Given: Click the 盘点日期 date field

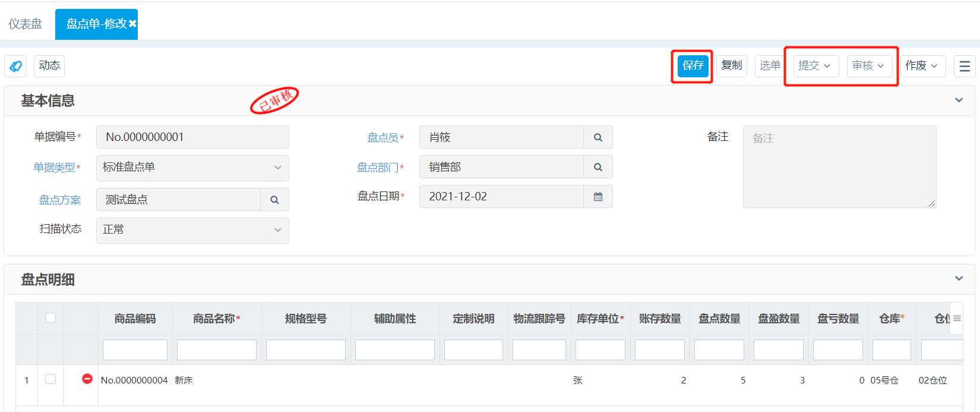Looking at the screenshot, I should coord(501,197).
